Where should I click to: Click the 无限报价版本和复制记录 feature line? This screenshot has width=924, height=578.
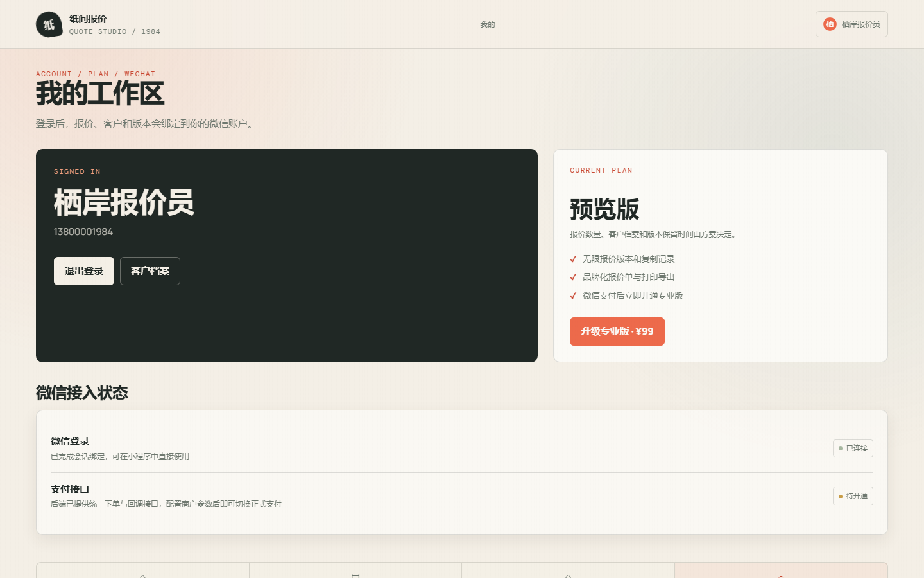point(629,259)
